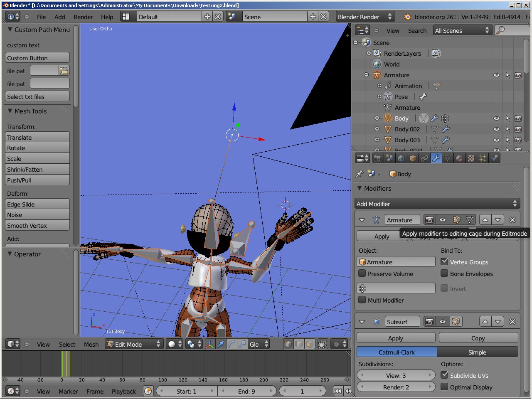The height and width of the screenshot is (399, 532).
Task: Select the scale manipulator icon
Action: point(242,344)
